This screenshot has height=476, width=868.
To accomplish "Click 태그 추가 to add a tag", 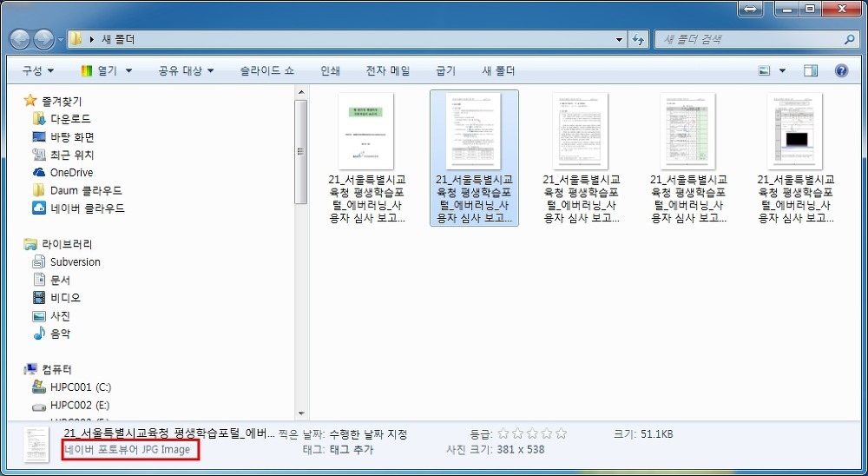I will pos(351,449).
